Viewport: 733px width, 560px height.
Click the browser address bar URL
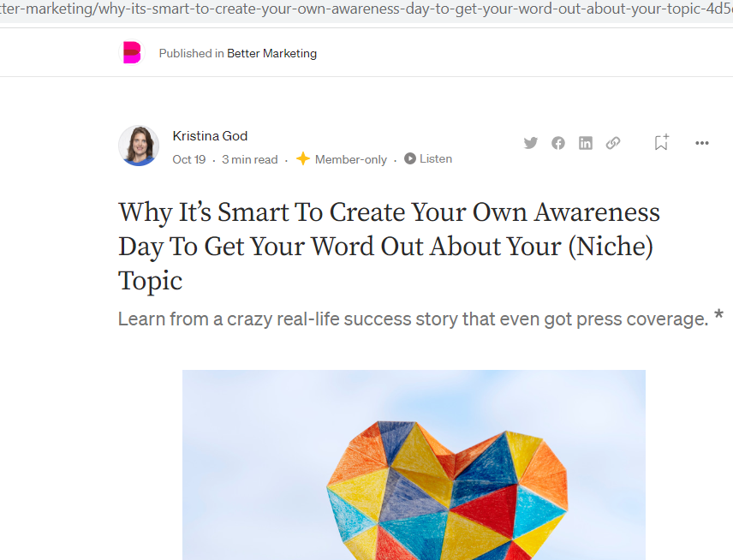click(366, 9)
